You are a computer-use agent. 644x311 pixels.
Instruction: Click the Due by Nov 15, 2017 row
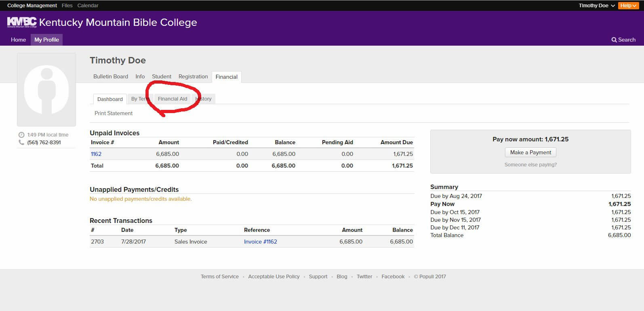click(530, 220)
